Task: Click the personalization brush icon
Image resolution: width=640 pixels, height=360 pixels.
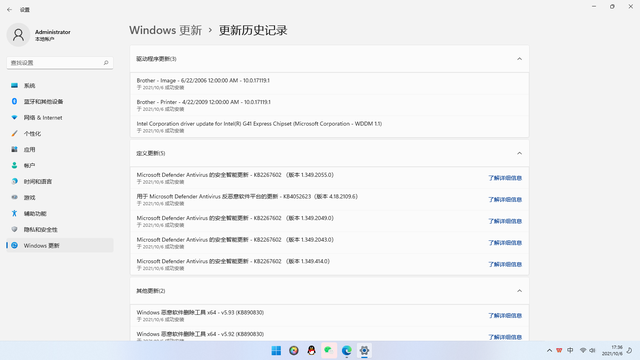Action: pos(14,133)
